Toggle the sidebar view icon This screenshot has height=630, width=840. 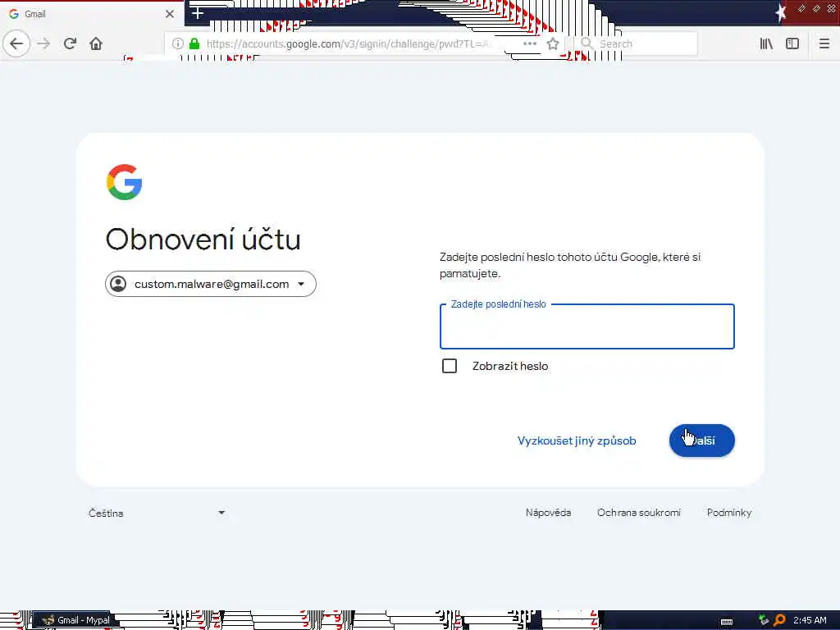pyautogui.click(x=792, y=43)
